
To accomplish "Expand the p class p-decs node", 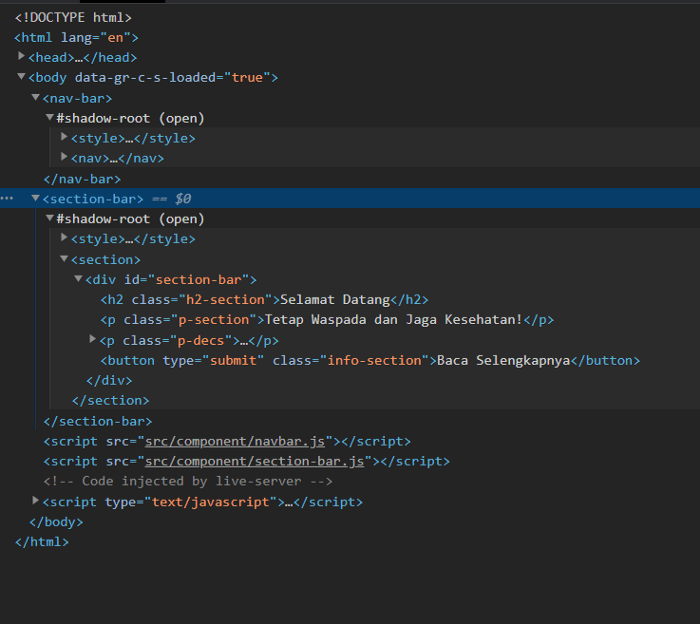I will click(92, 339).
